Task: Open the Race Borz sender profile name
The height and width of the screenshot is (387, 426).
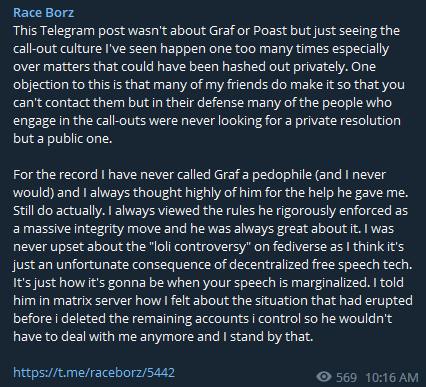Action: pos(44,13)
